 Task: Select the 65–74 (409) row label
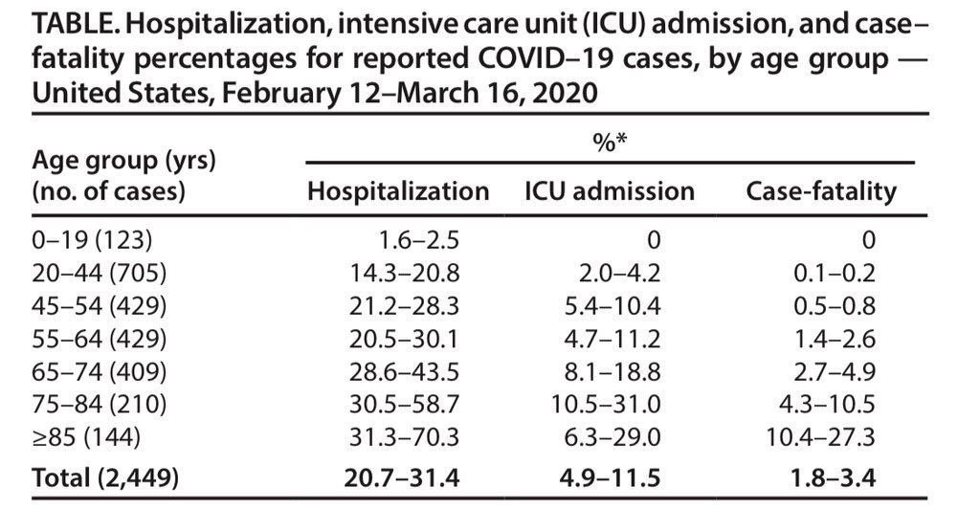[x=100, y=373]
